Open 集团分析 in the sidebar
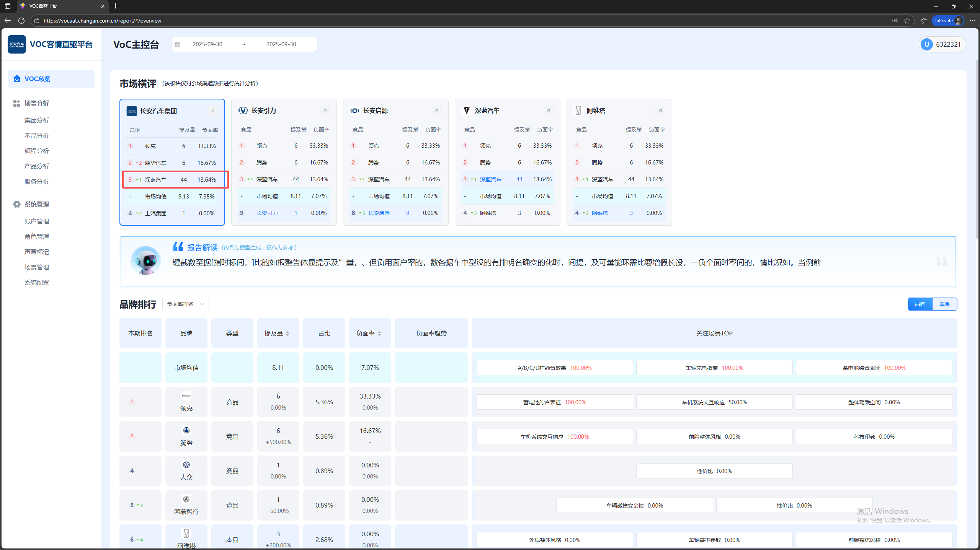 [37, 120]
